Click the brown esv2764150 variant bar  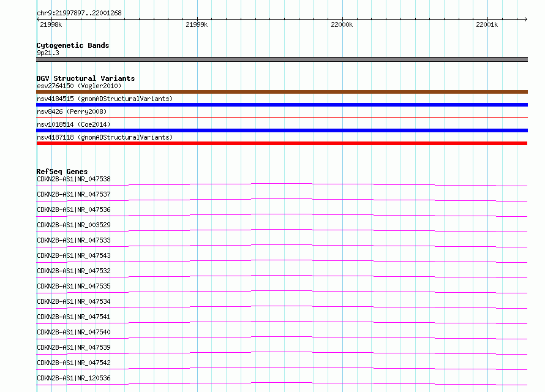click(x=282, y=92)
